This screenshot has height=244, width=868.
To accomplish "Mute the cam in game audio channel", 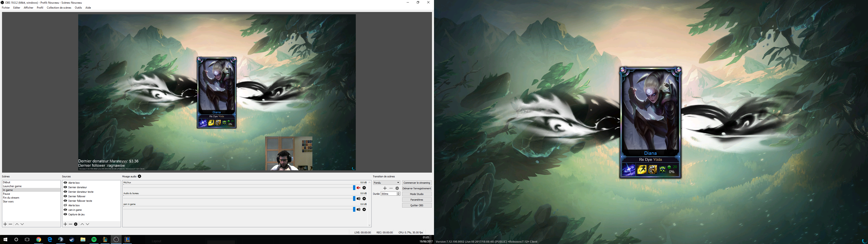I will pyautogui.click(x=359, y=209).
